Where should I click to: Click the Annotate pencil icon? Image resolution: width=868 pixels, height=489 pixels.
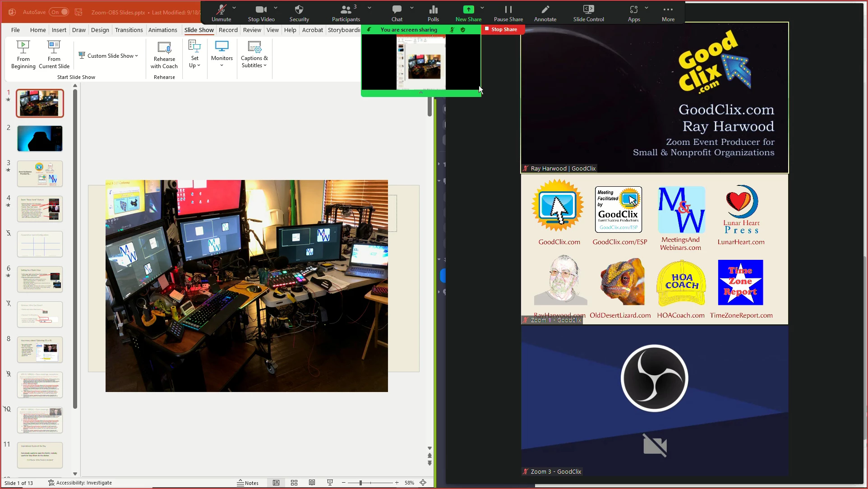tap(545, 10)
